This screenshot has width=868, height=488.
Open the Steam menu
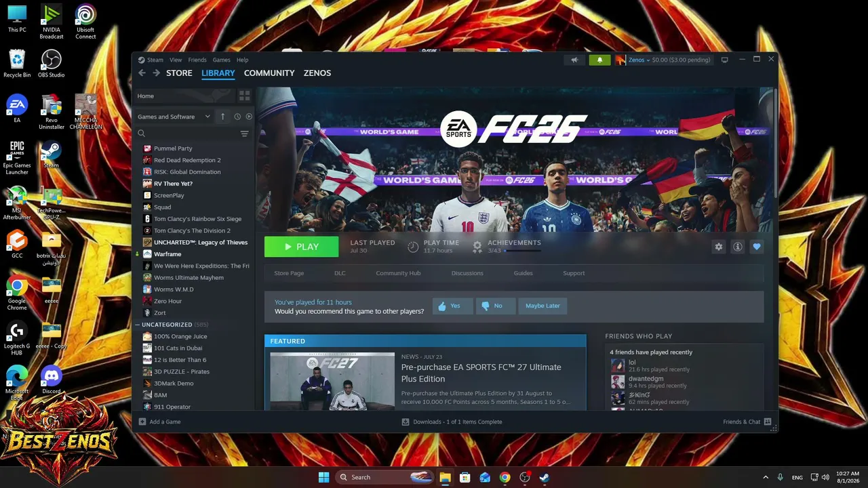pyautogui.click(x=155, y=60)
